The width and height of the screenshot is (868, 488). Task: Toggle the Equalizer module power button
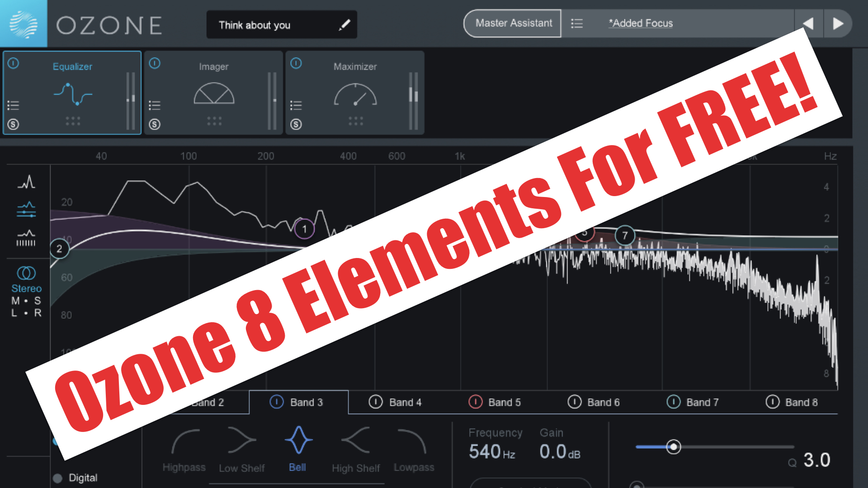(x=14, y=64)
